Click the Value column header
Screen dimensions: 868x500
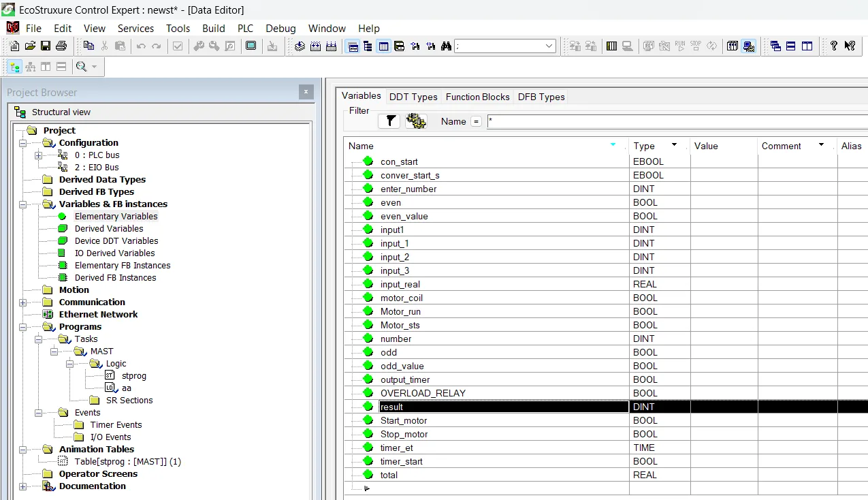tap(724, 146)
